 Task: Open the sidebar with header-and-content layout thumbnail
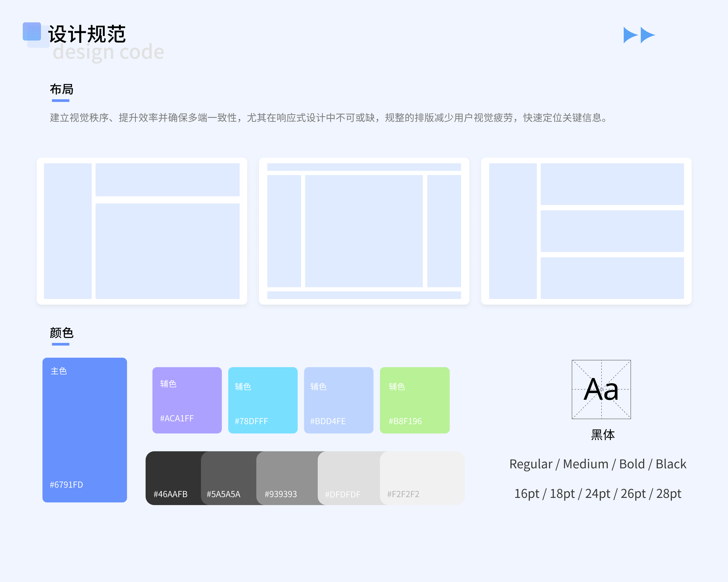(x=142, y=231)
